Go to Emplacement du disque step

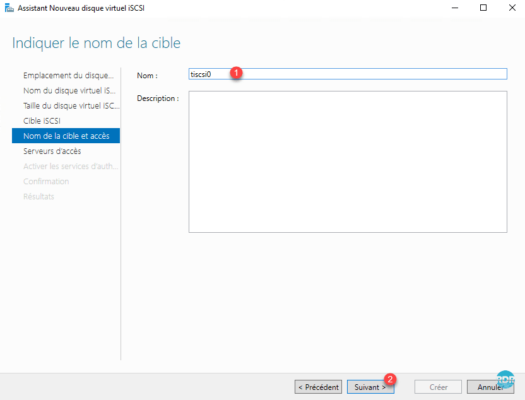point(68,75)
